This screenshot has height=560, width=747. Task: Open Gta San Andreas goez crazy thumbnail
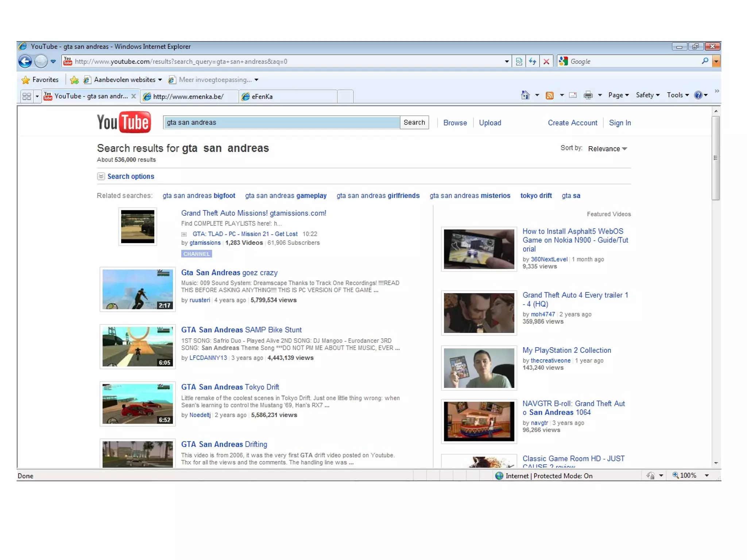pos(138,289)
